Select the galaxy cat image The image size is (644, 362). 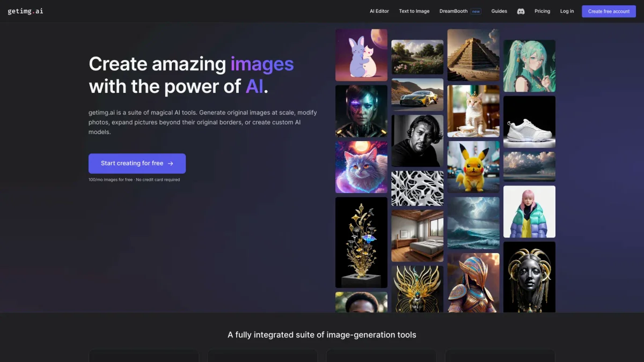[361, 167]
